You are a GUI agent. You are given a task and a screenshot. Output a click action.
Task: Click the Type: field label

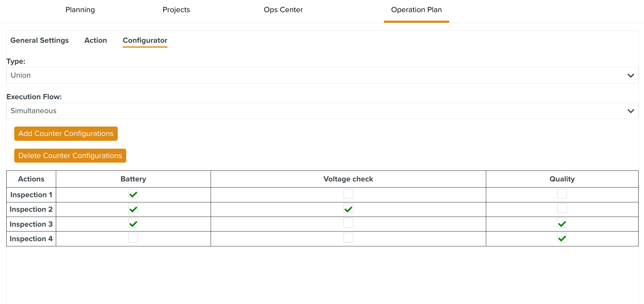(16, 61)
